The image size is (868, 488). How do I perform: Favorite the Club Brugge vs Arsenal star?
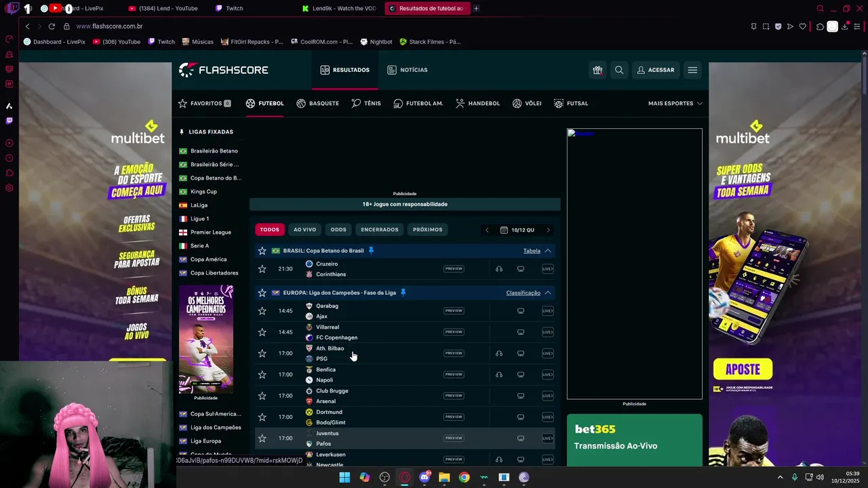262,396
